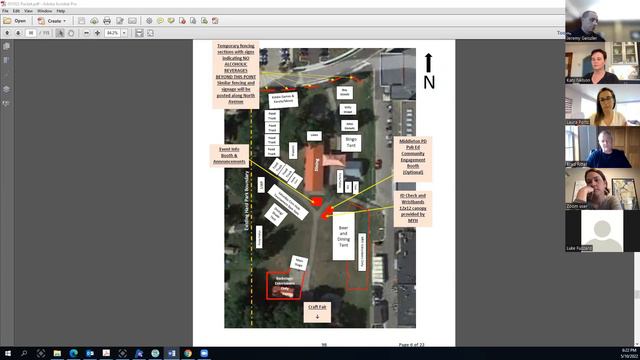Open File Explorer from the taskbar
This screenshot has height=360, width=640.
coord(57,353)
